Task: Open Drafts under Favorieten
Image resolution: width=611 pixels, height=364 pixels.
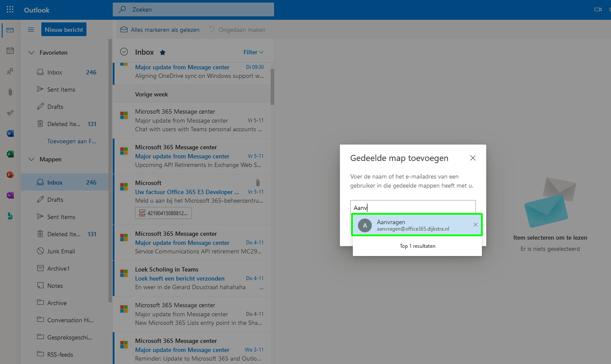Action: pyautogui.click(x=65, y=107)
